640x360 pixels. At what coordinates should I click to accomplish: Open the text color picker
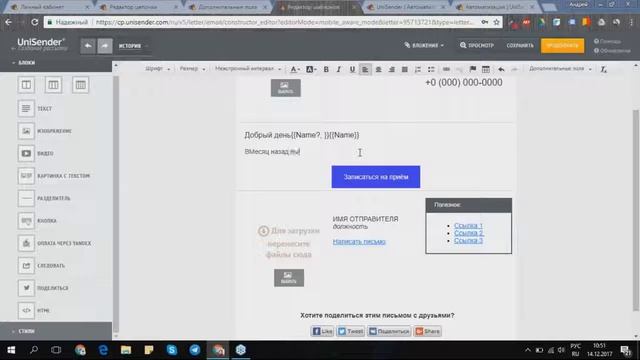pyautogui.click(x=295, y=69)
